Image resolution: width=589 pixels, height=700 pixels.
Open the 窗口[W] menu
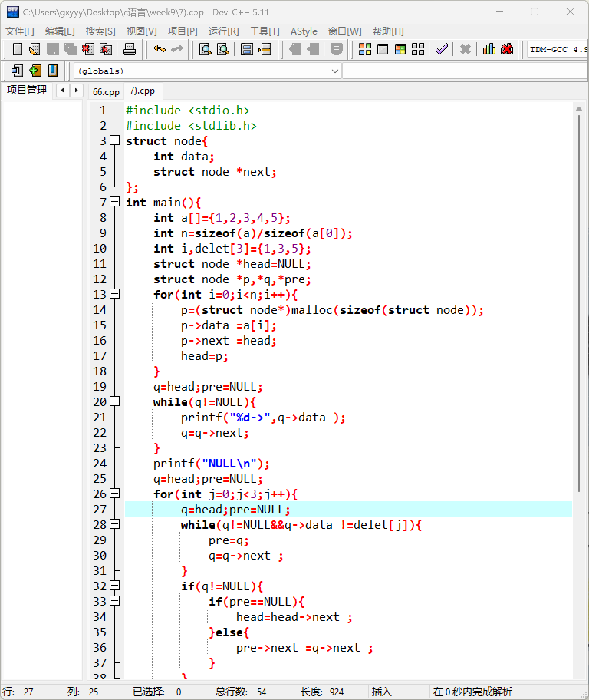[345, 31]
